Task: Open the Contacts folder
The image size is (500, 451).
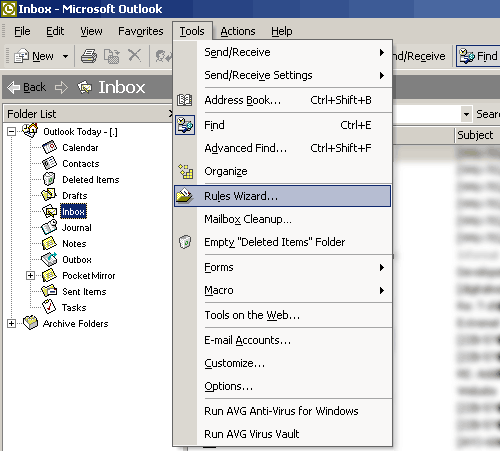Action: tap(81, 164)
